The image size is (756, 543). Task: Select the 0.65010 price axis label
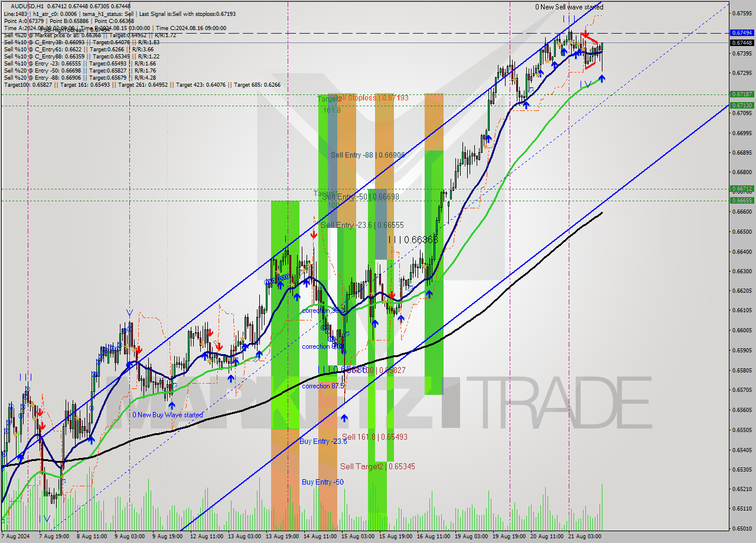[x=742, y=528]
